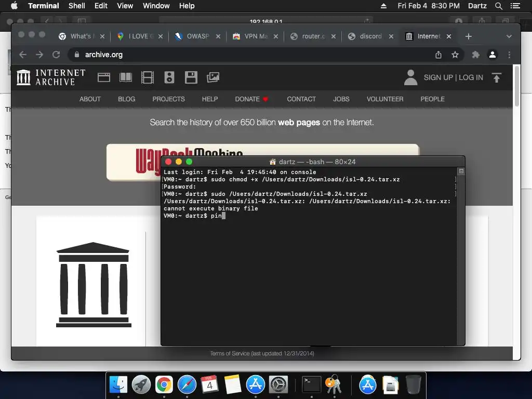Screen dimensions: 532x399
Task: Click the share icon in Chrome address bar
Action: click(x=438, y=55)
